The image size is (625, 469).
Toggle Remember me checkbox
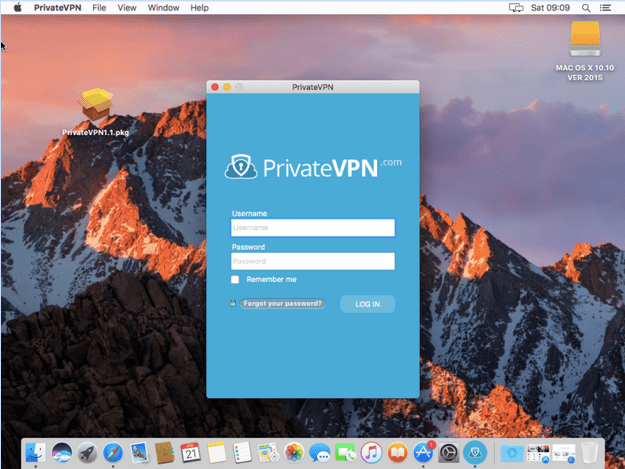coord(235,279)
